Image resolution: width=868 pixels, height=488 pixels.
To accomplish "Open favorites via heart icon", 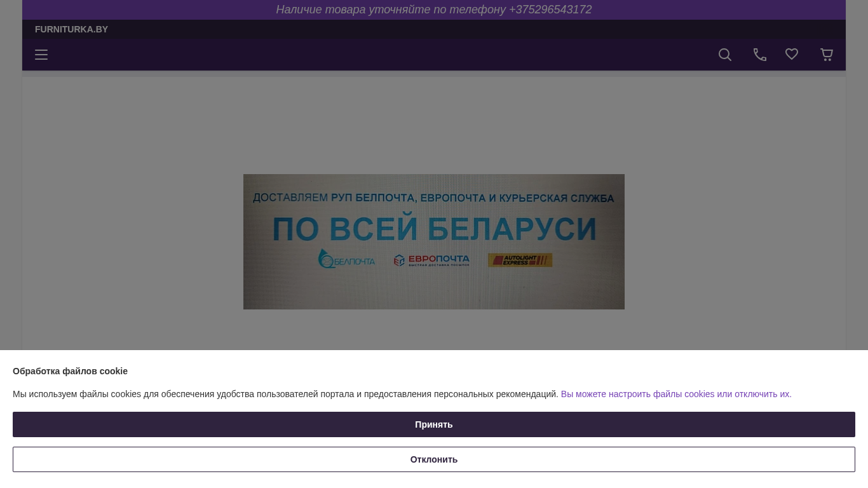I will tap(792, 55).
